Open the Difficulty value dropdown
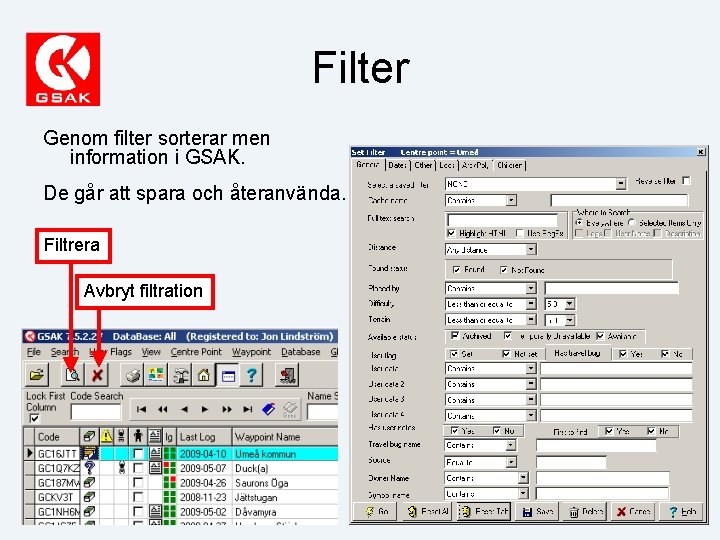This screenshot has height=540, width=720. click(x=570, y=304)
